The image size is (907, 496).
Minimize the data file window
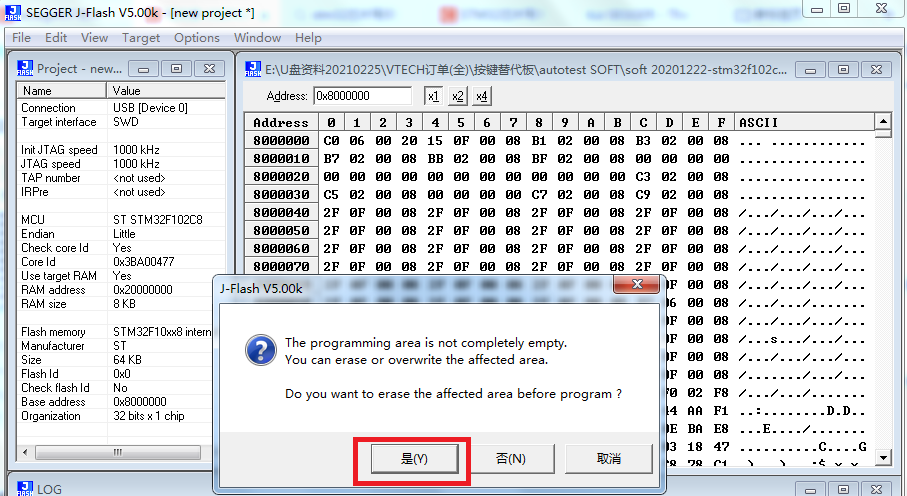pos(810,69)
